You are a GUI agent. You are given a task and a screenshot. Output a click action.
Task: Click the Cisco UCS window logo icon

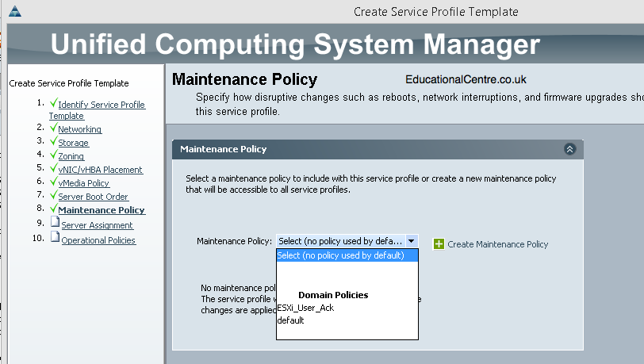coord(15,12)
